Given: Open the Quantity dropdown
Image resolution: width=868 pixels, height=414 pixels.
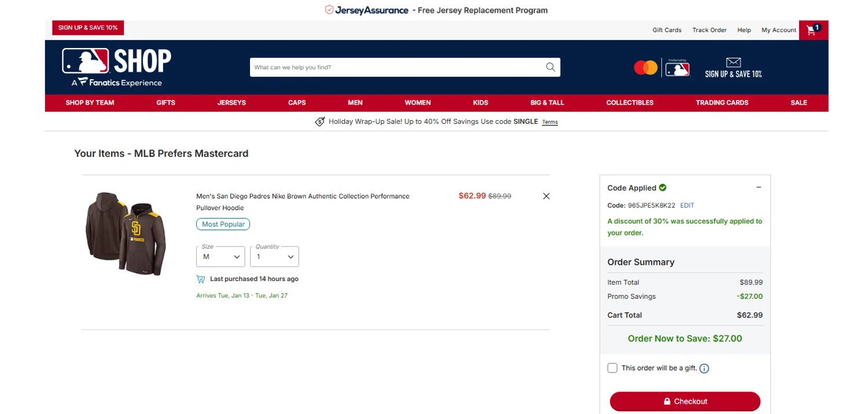Looking at the screenshot, I should click(x=274, y=256).
